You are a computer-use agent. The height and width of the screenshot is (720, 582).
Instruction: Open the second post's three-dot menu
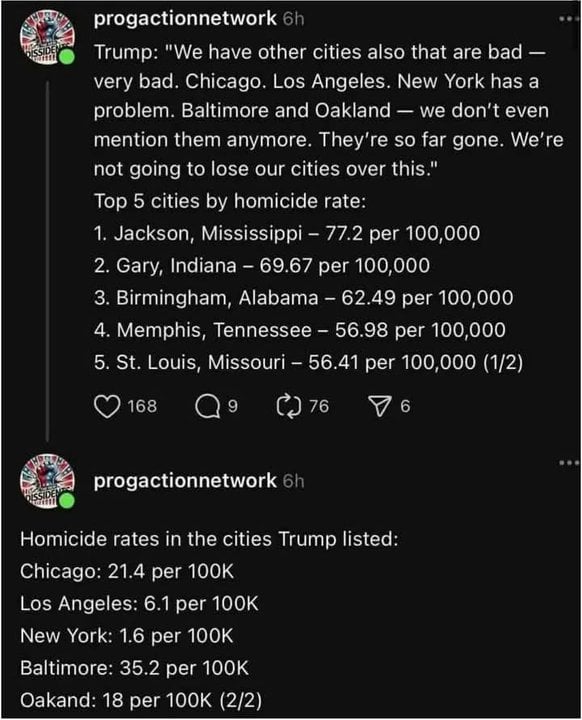point(570,463)
